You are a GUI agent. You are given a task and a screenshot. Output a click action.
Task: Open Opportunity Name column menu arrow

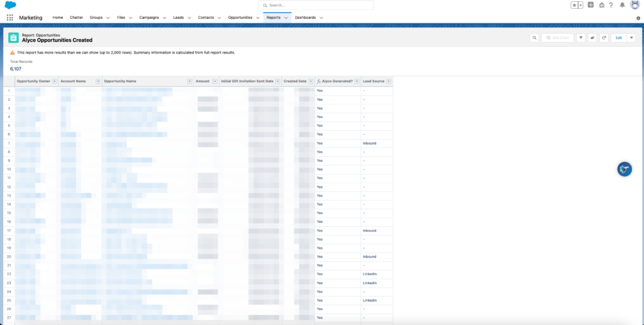(190, 81)
